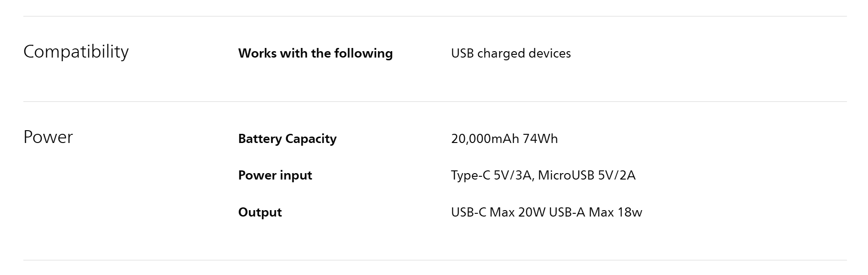Click the Output label
Image resolution: width=868 pixels, height=275 pixels.
260,212
